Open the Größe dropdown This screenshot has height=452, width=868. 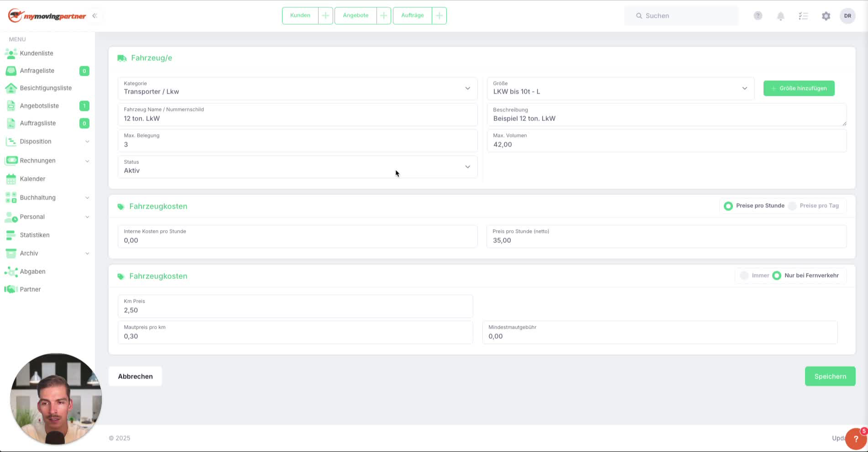[x=621, y=88]
